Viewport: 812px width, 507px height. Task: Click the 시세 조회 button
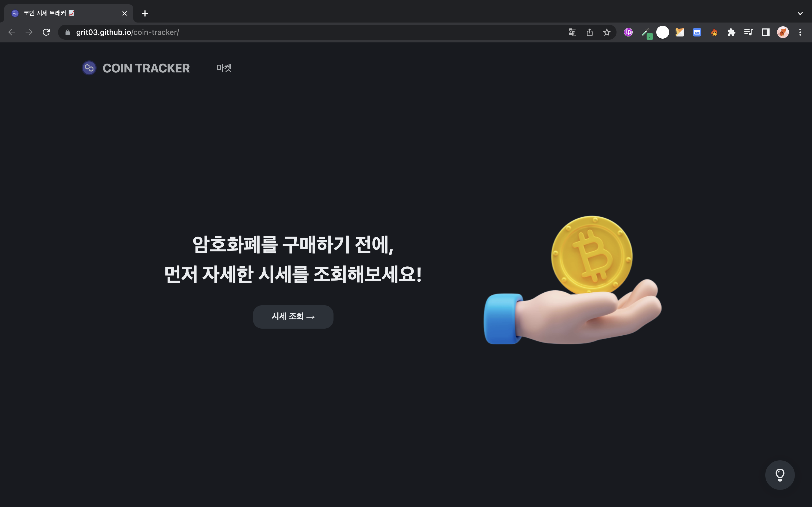click(x=293, y=317)
